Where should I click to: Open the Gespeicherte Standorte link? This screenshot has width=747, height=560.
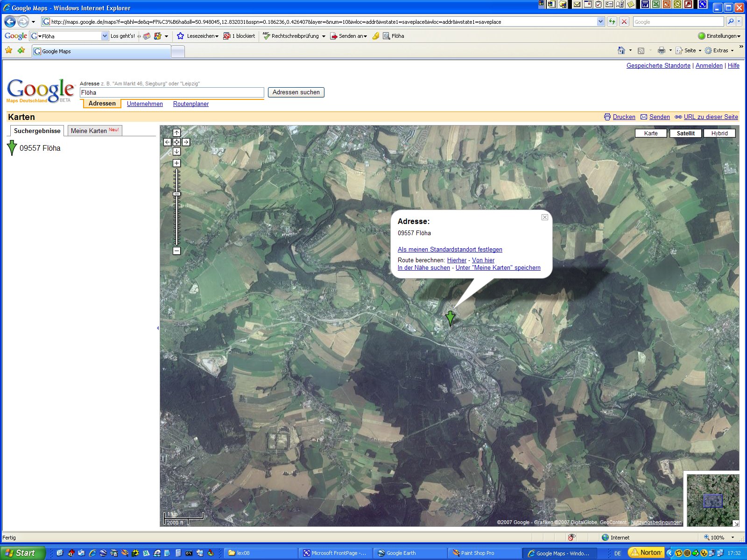click(x=658, y=66)
